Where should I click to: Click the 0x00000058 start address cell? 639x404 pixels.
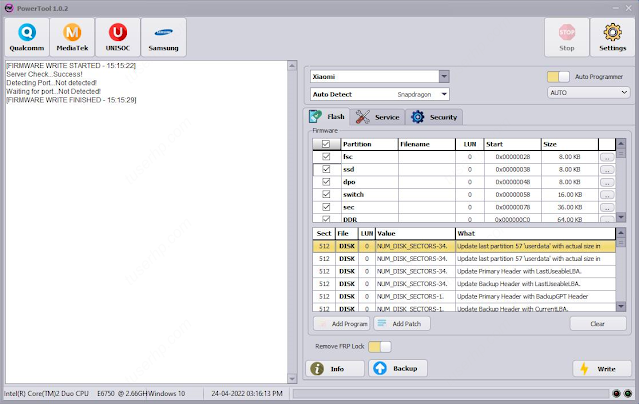[513, 195]
